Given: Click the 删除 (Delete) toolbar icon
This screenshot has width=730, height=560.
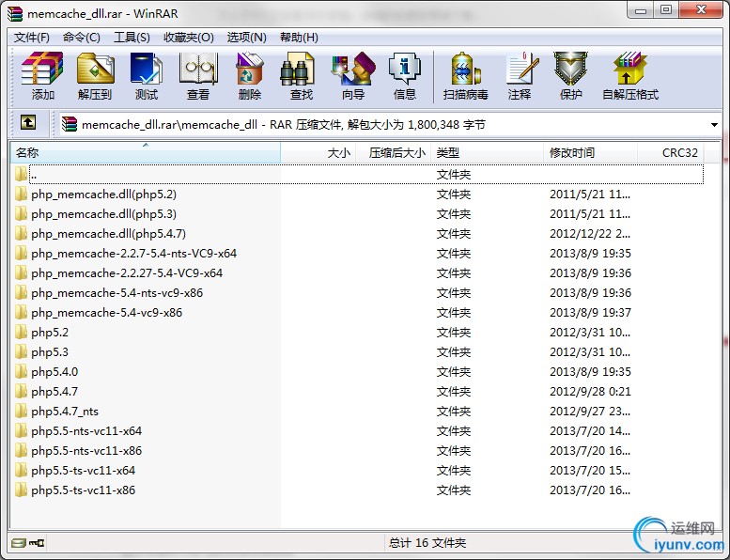Looking at the screenshot, I should tap(250, 69).
